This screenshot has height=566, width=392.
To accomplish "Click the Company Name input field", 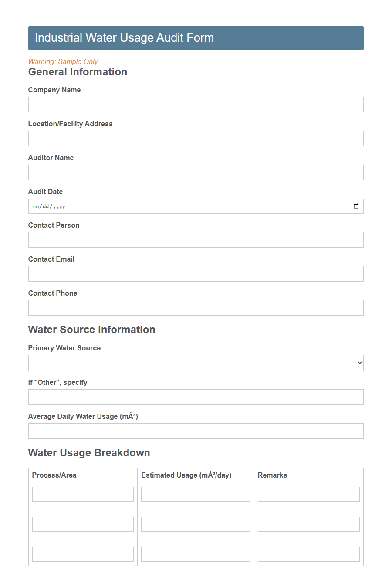I will coord(196,104).
